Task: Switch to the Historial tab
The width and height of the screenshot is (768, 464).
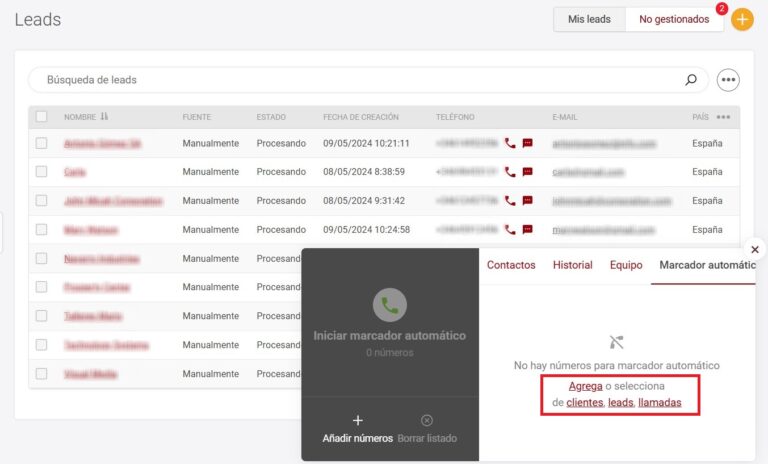Action: click(572, 265)
